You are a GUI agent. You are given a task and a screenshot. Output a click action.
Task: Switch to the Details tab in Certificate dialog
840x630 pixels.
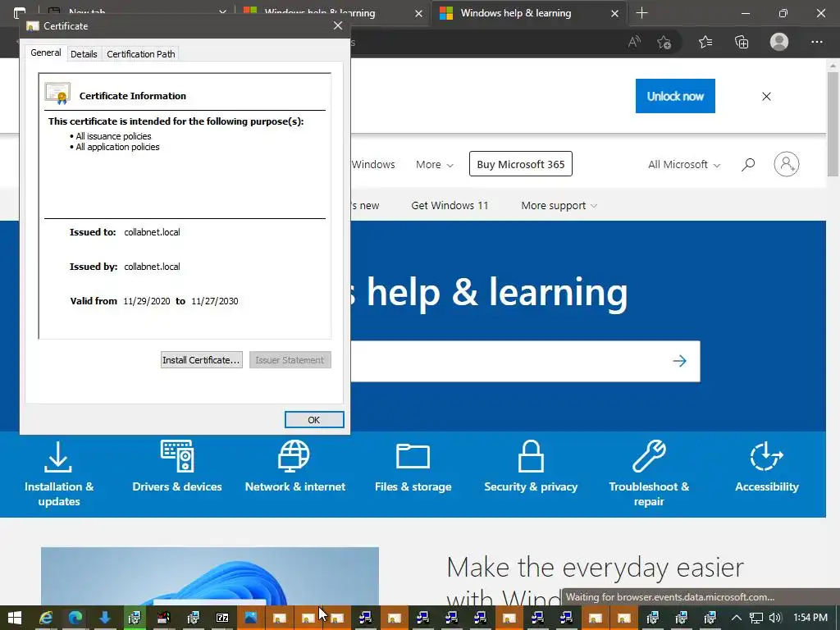[84, 54]
